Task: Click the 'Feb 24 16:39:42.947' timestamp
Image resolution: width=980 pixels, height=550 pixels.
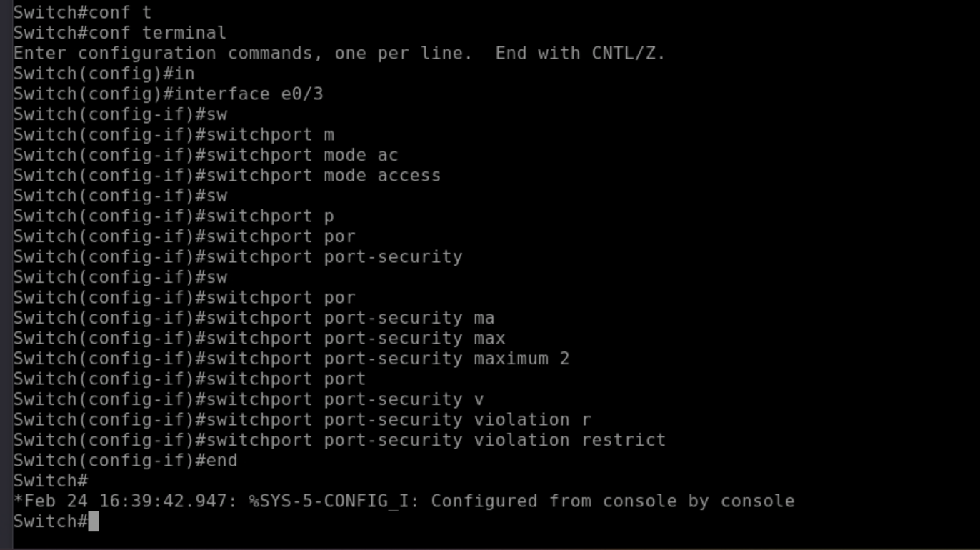Action: click(130, 501)
